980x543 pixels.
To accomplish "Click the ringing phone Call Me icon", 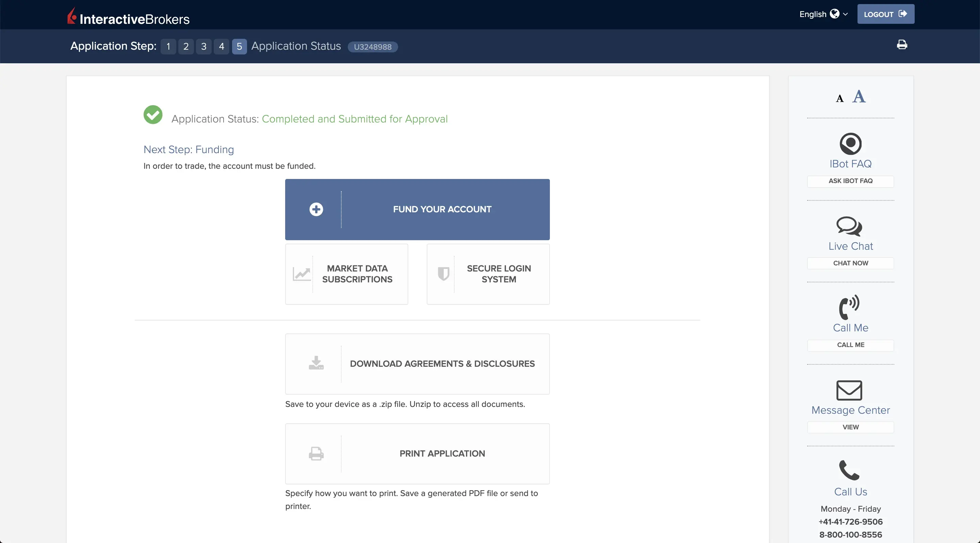I will pyautogui.click(x=849, y=307).
